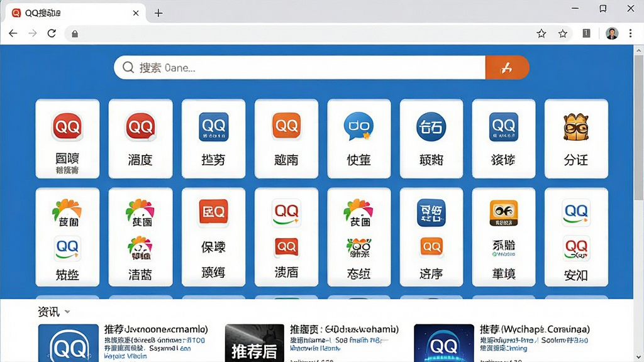Open the red QQ tile with two-line label

click(67, 139)
